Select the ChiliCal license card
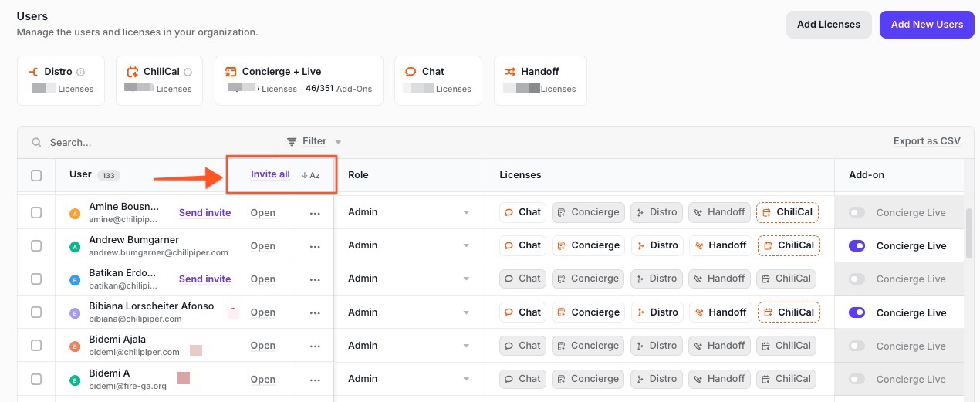 click(x=159, y=80)
